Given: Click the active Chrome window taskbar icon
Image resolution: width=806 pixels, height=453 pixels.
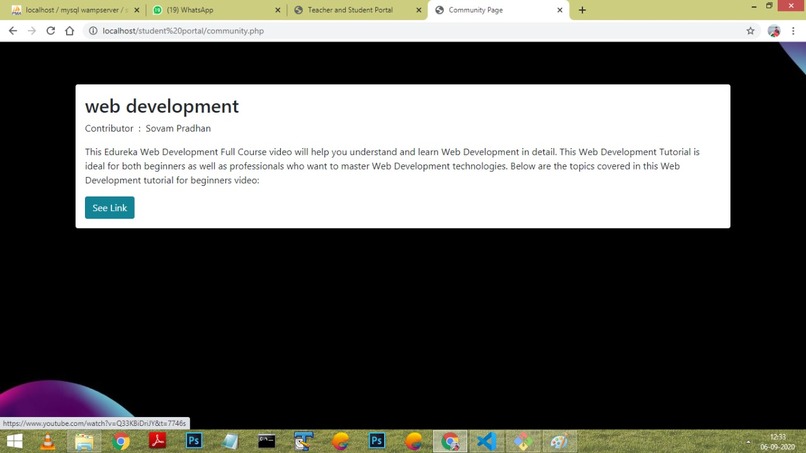Looking at the screenshot, I should [x=450, y=442].
